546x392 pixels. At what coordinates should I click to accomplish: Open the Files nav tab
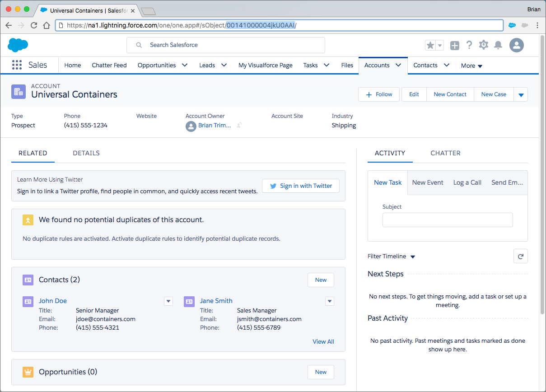(347, 65)
